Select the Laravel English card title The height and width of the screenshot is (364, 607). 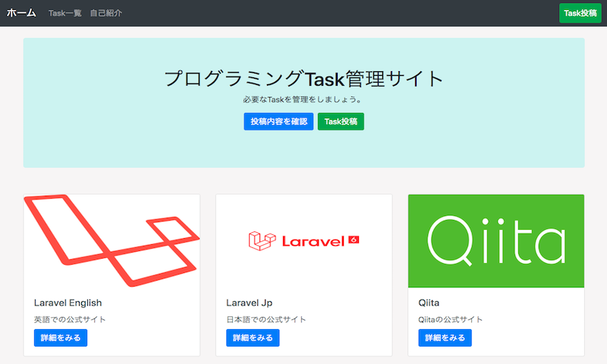click(68, 303)
